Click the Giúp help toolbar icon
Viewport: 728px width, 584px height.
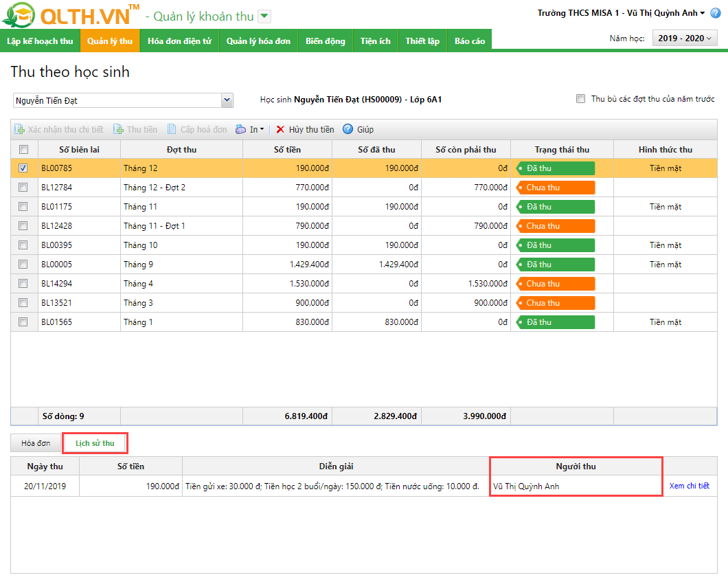pyautogui.click(x=348, y=129)
